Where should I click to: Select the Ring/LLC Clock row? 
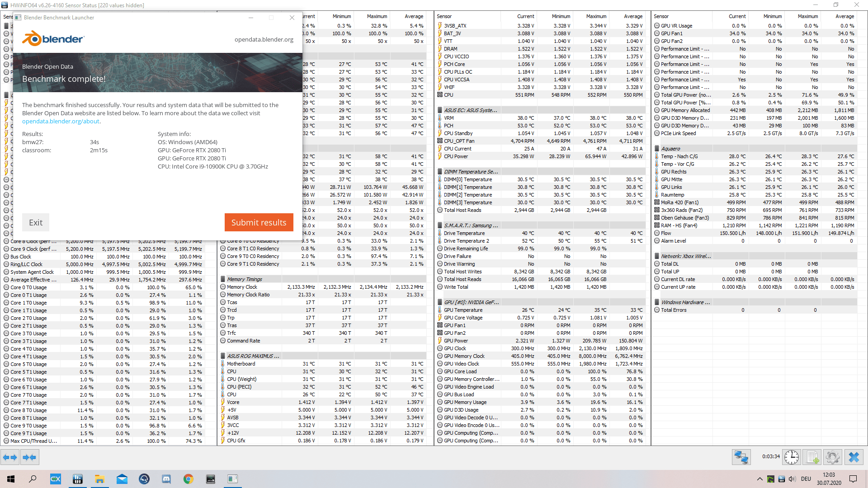(103, 264)
